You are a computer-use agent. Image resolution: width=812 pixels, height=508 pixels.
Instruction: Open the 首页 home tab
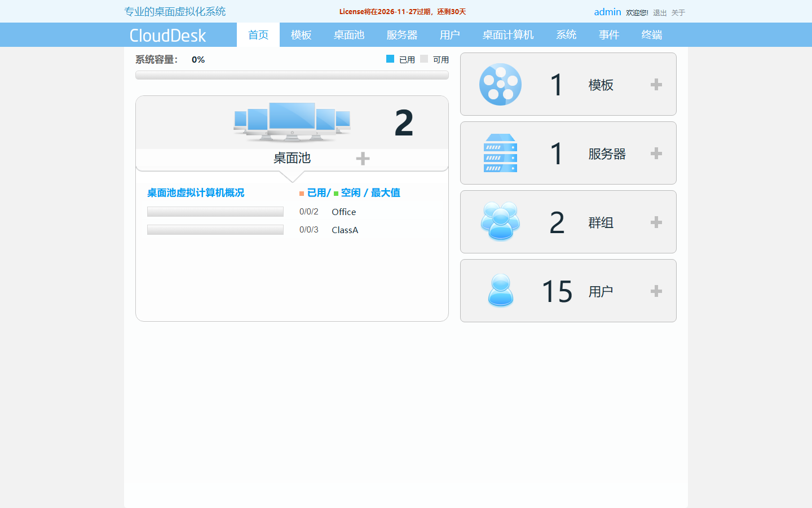(258, 35)
